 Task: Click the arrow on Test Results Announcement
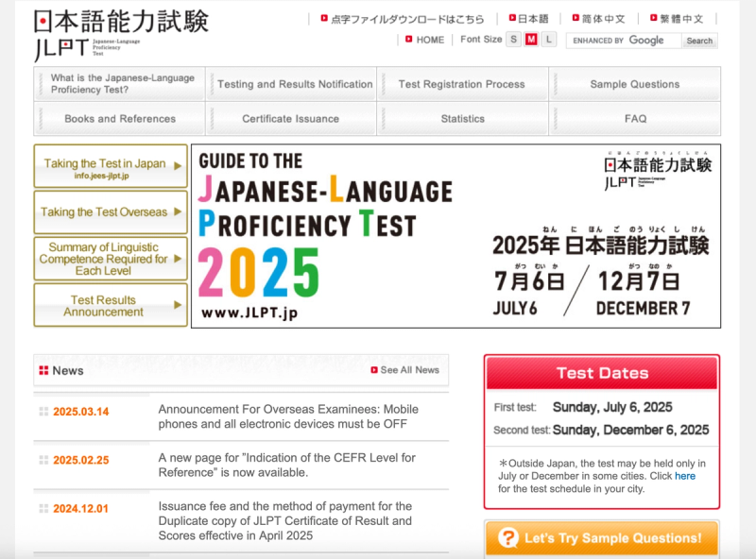click(x=178, y=305)
